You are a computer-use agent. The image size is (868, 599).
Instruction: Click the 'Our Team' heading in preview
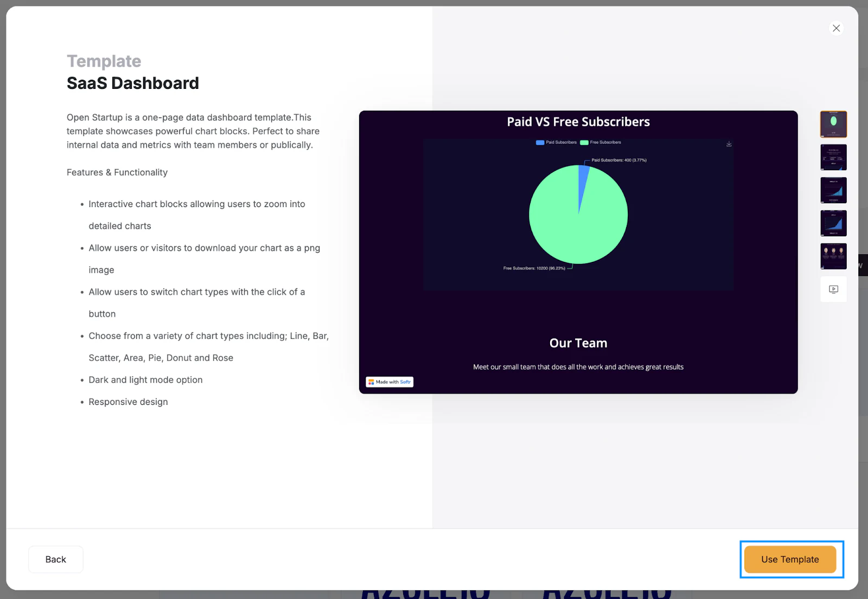click(x=578, y=343)
